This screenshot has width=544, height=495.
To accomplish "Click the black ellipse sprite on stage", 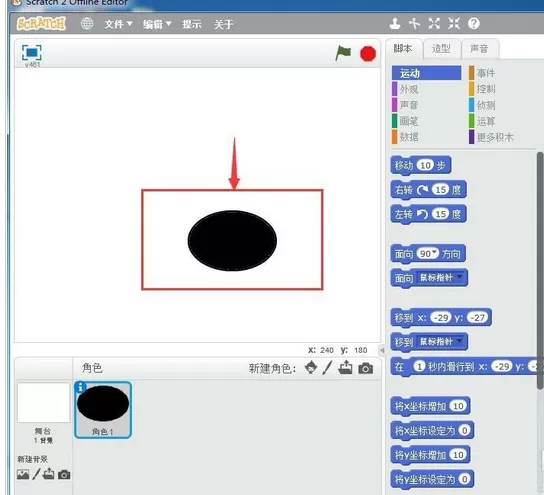I will (x=232, y=240).
